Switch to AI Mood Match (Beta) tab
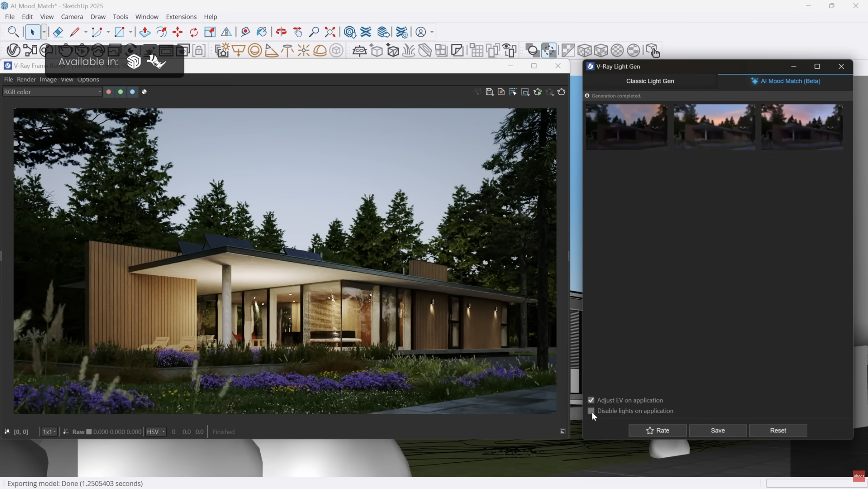 (x=786, y=81)
